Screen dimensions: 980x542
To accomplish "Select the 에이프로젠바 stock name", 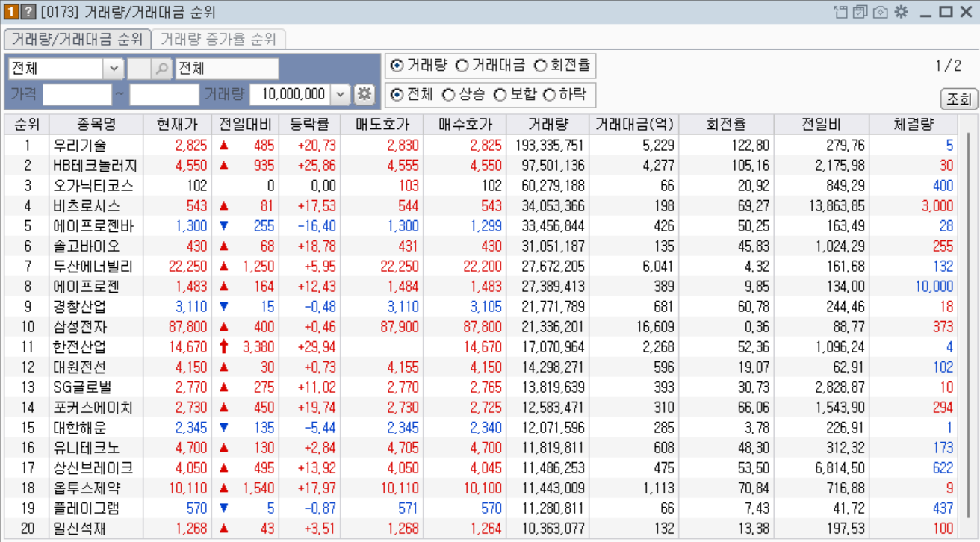I will 93,226.
